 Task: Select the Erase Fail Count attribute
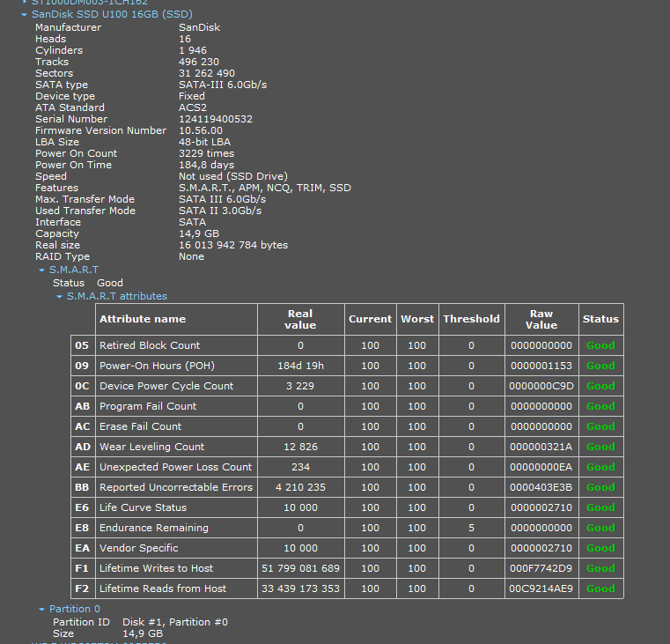[x=140, y=426]
